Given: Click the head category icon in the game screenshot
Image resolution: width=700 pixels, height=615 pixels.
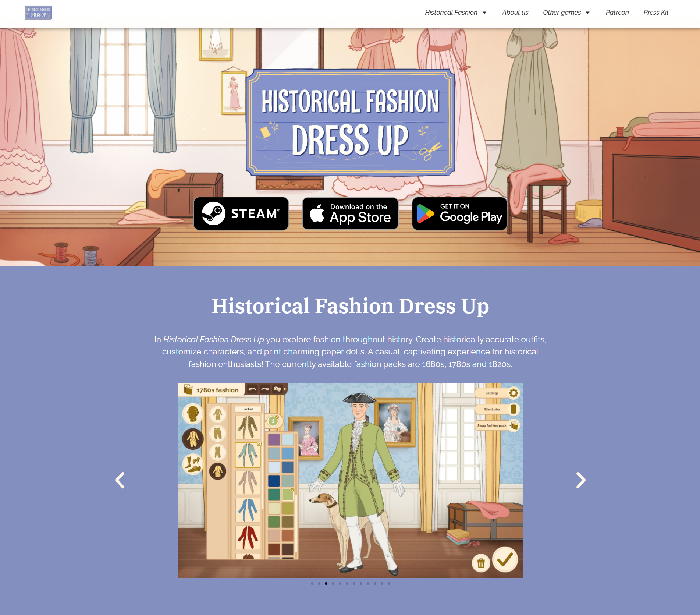Looking at the screenshot, I should coord(193,414).
